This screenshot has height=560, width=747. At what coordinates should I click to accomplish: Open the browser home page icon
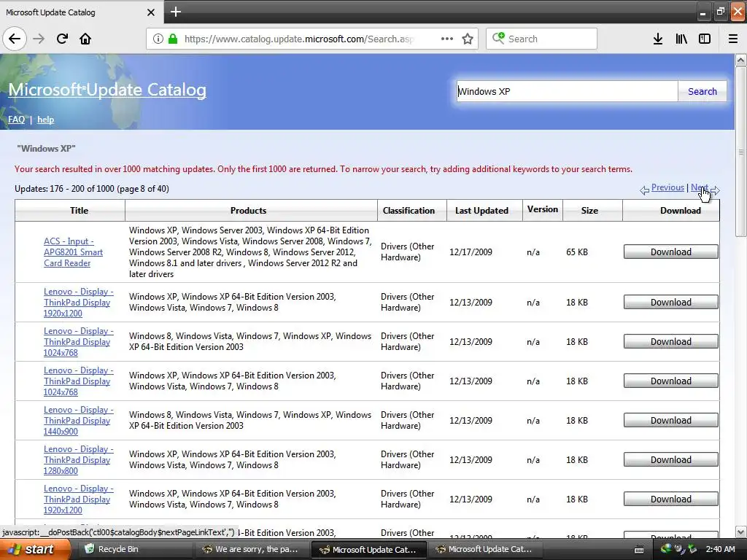point(85,39)
